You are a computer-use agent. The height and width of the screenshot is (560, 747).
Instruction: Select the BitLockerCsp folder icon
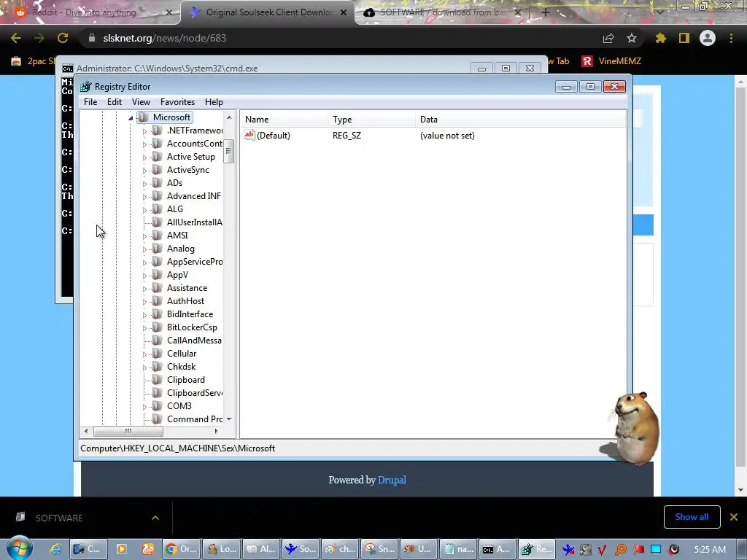[158, 327]
